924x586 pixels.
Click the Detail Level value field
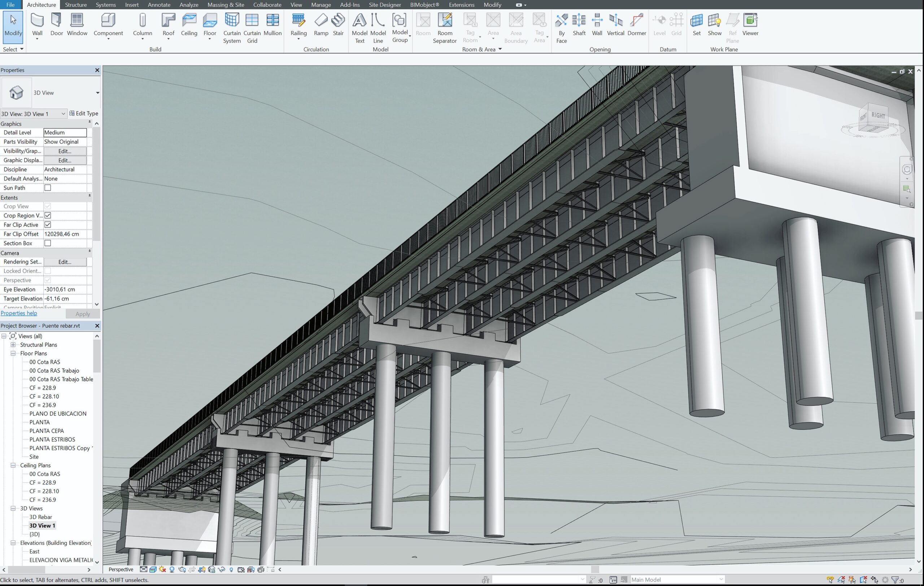[65, 132]
